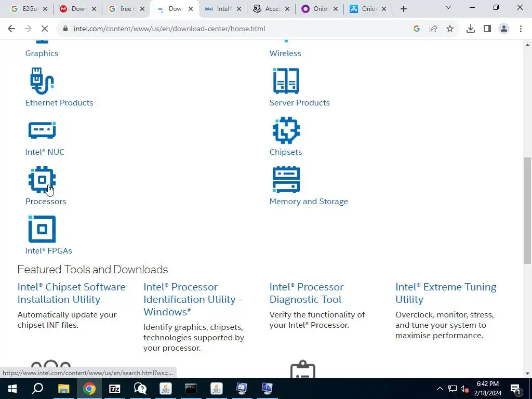Stop the page from loading

[45, 29]
